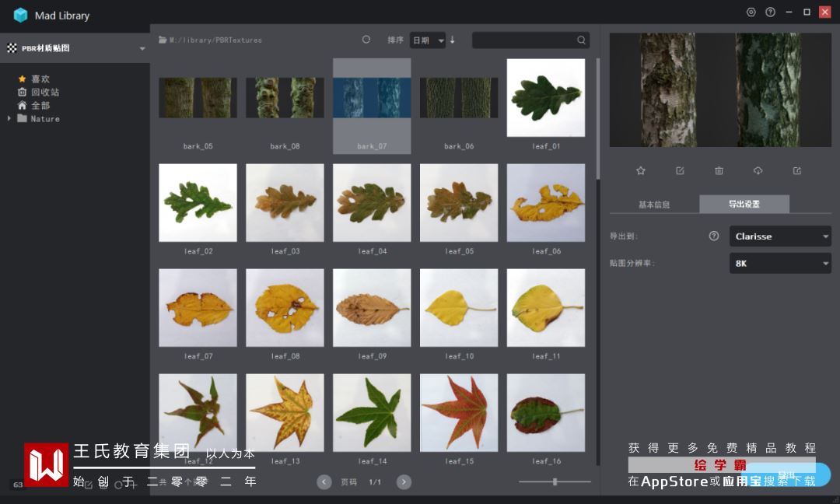Select the leaf_01 thumbnail

546,98
